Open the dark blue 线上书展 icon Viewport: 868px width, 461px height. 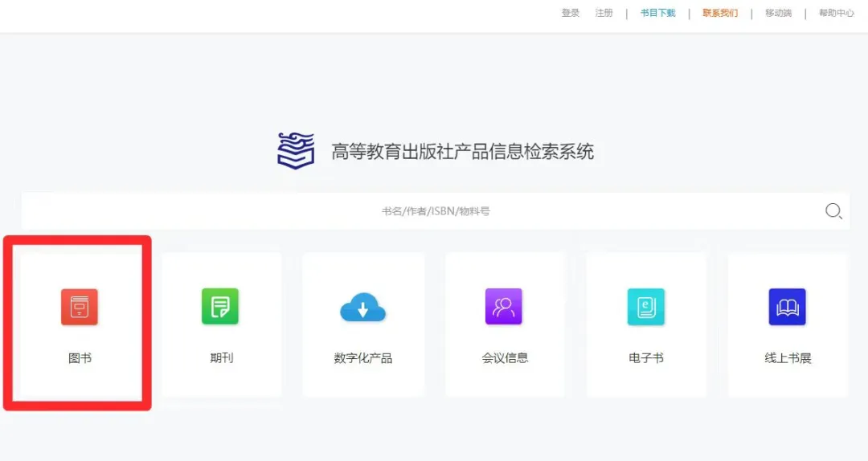[x=787, y=307]
